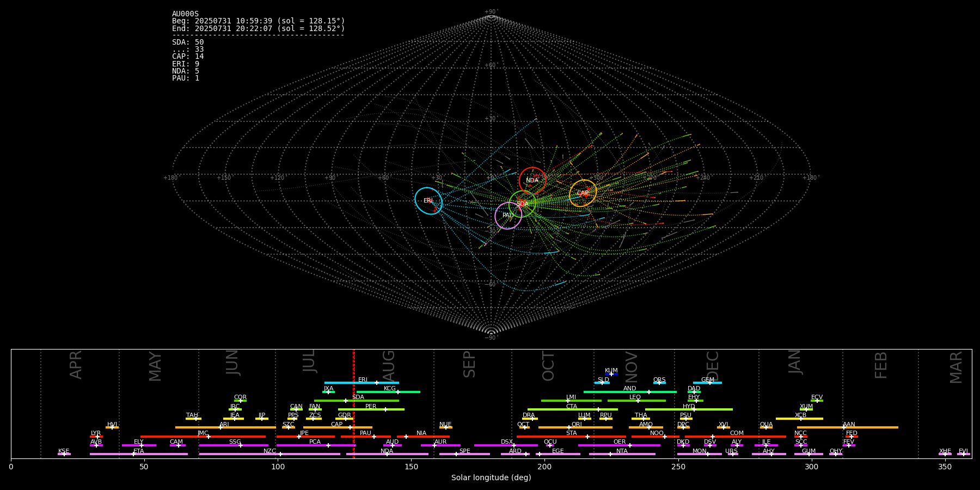Click the AUR shower label in timeline
Viewport: 980px width, 490px height.
point(440,442)
